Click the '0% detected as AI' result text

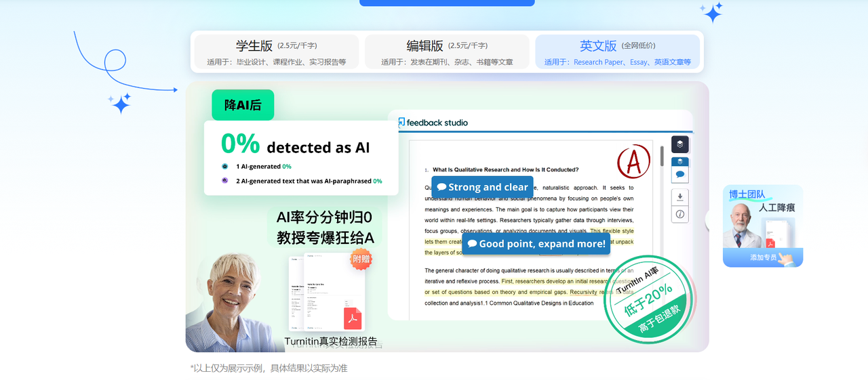click(x=296, y=144)
